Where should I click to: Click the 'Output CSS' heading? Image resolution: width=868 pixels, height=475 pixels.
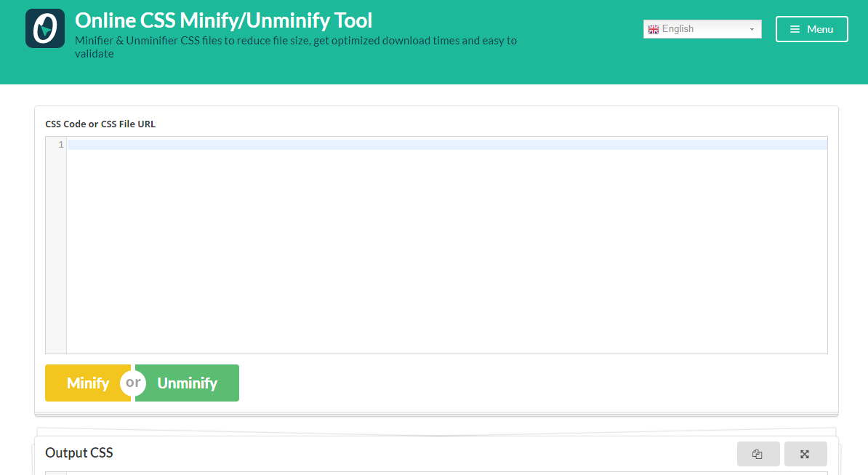pos(79,453)
